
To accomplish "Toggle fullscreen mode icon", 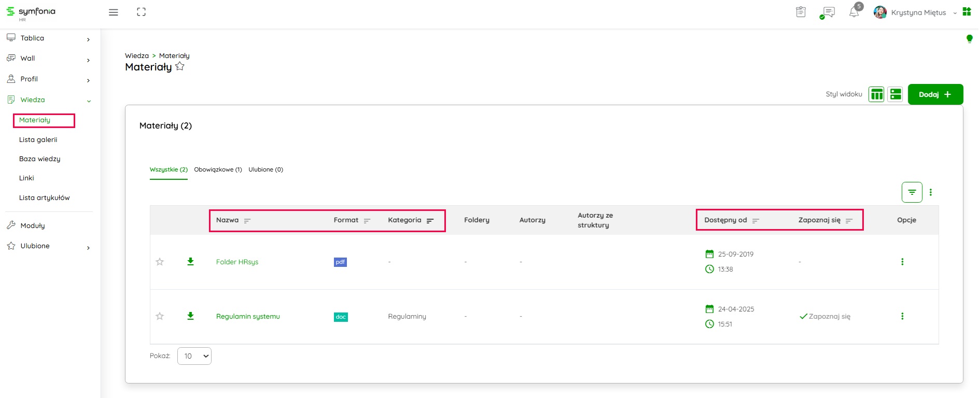I will 141,12.
